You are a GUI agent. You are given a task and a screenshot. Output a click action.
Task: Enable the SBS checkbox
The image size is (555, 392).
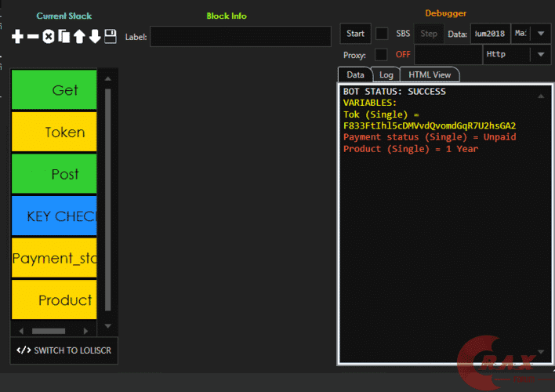tap(382, 34)
